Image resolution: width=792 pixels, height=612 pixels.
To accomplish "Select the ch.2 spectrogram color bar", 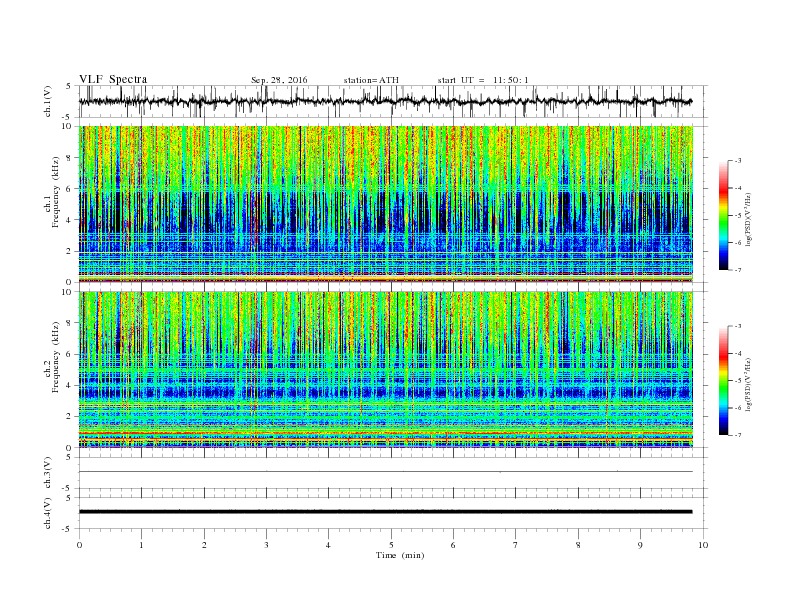I will 723,381.
